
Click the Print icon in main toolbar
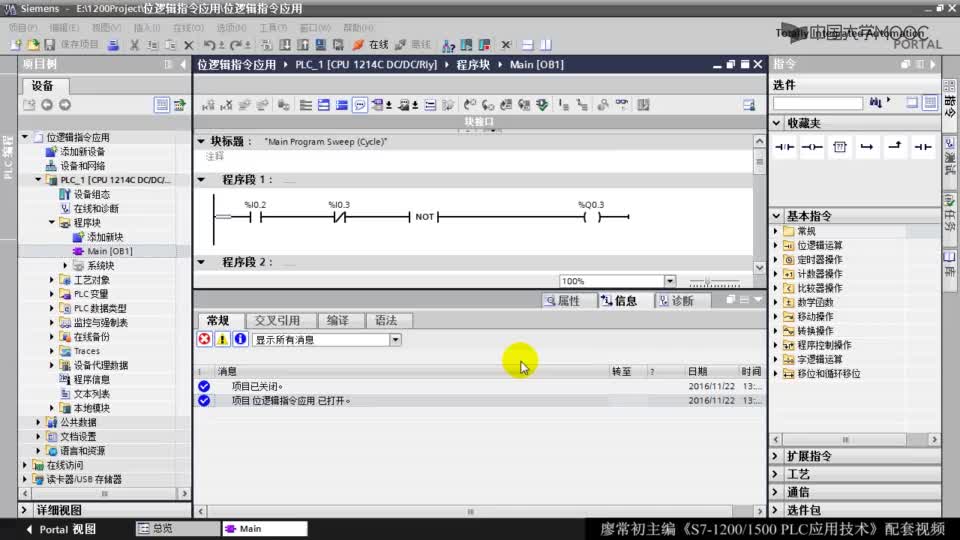tap(113, 45)
